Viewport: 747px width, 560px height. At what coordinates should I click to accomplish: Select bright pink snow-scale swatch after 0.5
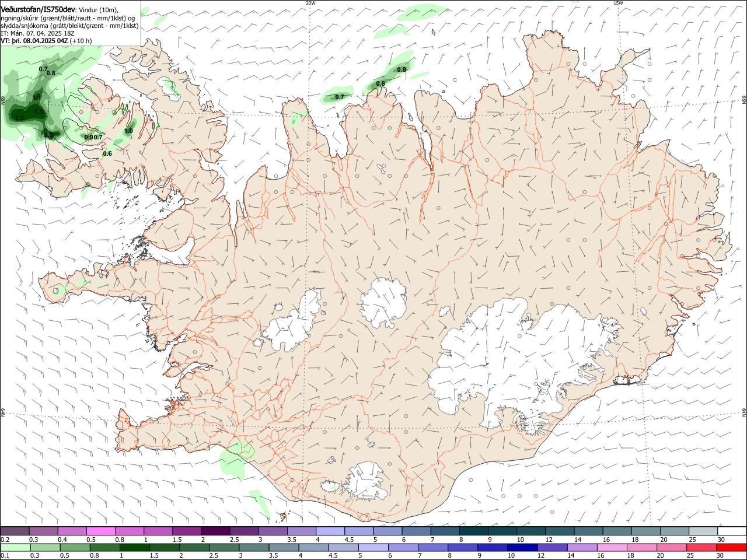[x=100, y=531]
